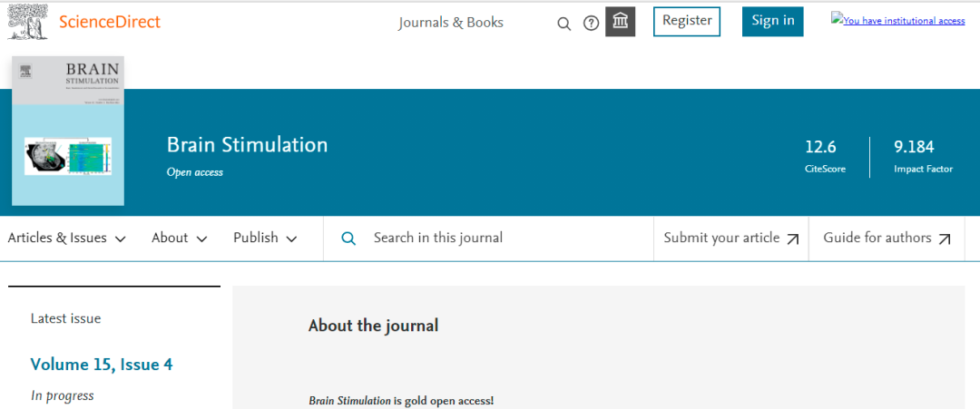This screenshot has width=980, height=409.
Task: Open Journals & Books link
Action: (x=450, y=23)
